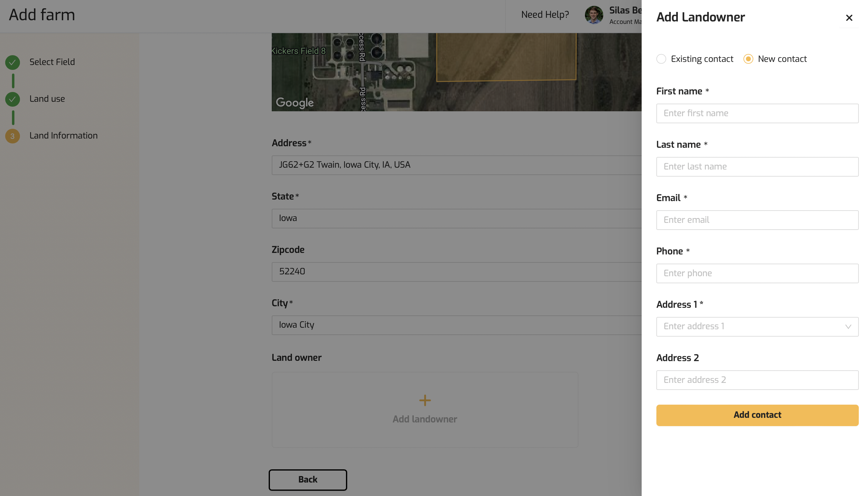Click the Need Help? link
The height and width of the screenshot is (496, 868).
pos(545,15)
